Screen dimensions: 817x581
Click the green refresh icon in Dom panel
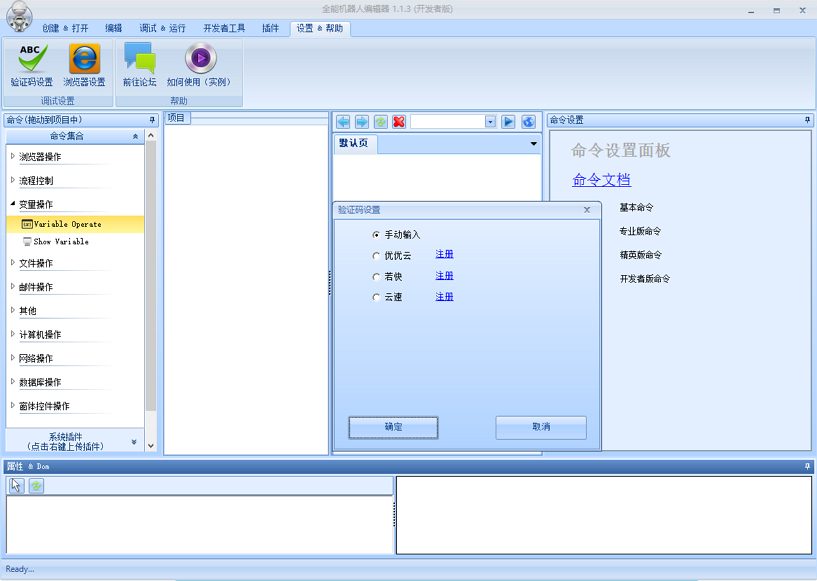click(36, 486)
